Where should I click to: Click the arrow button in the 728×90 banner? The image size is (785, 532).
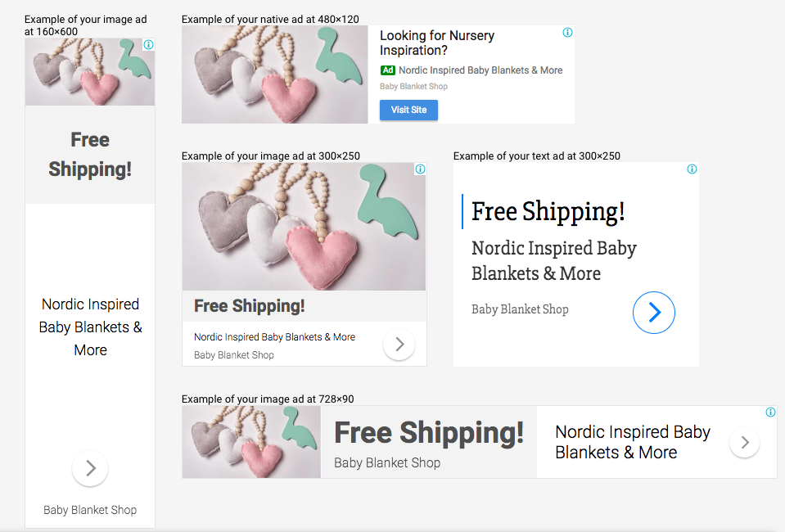click(x=744, y=443)
